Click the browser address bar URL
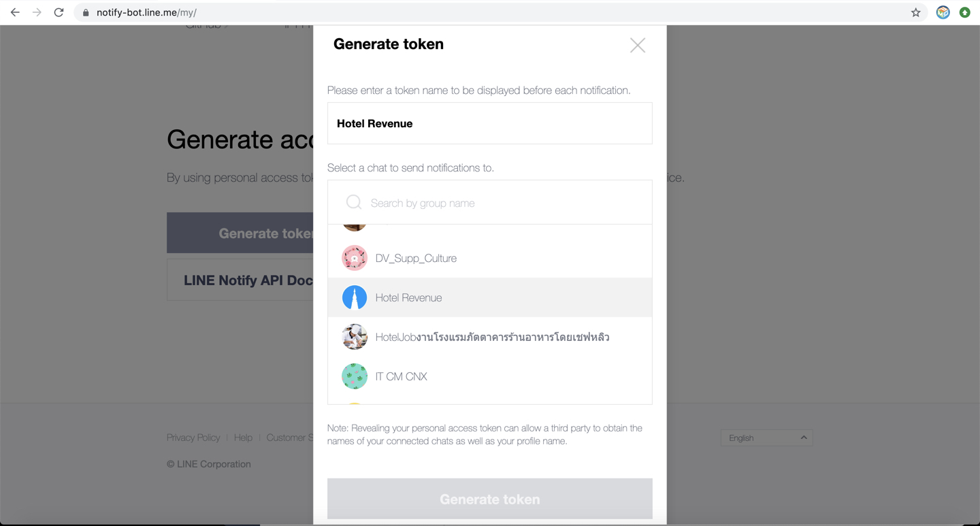 pos(146,12)
